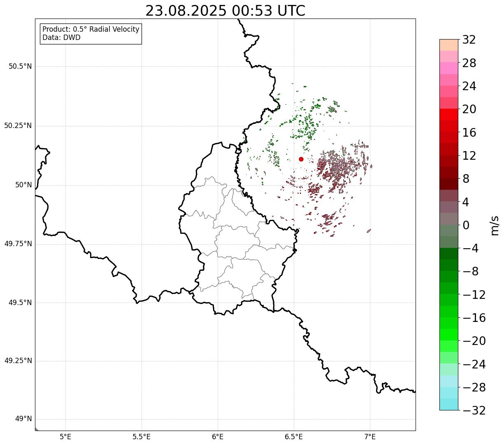This screenshot has height=445, width=504.
Task: Click the 50.25°N latitude label
Action: (x=18, y=126)
